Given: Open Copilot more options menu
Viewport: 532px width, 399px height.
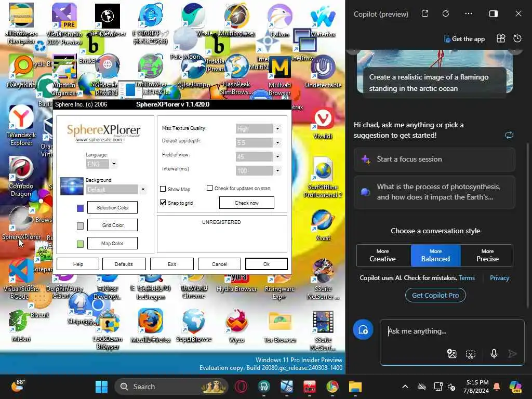Looking at the screenshot, I should [x=469, y=14].
